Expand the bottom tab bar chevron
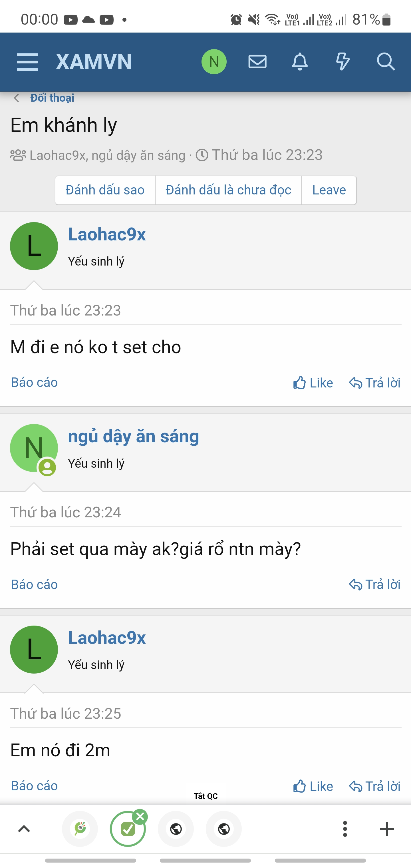Image resolution: width=411 pixels, height=868 pixels. [24, 829]
